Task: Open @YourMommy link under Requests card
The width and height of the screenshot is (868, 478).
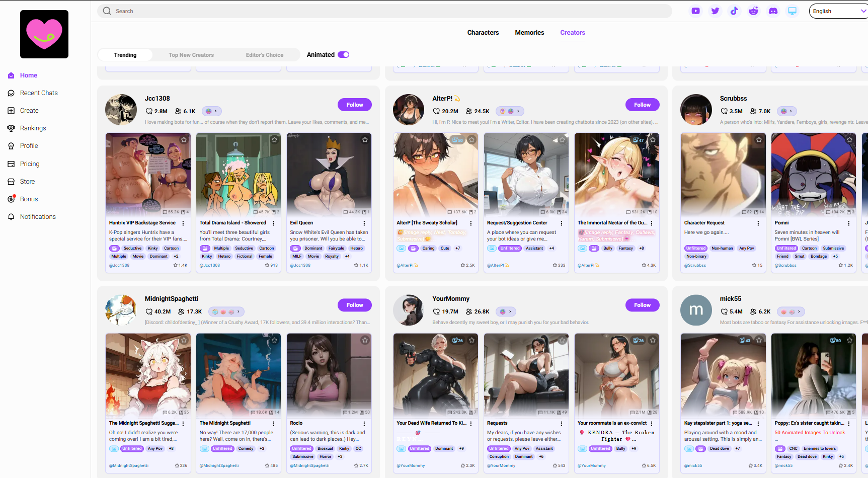Action: (x=501, y=465)
